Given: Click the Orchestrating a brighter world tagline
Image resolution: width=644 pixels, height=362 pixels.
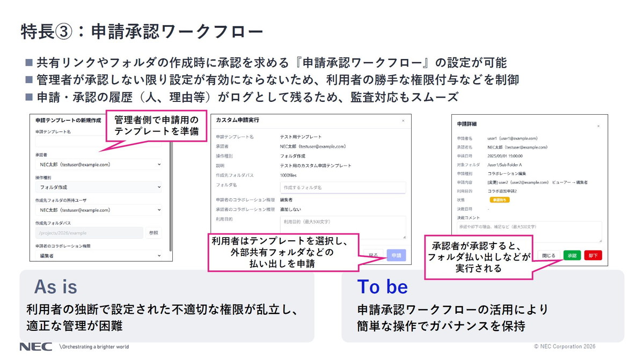Looking at the screenshot, I should click(94, 347).
